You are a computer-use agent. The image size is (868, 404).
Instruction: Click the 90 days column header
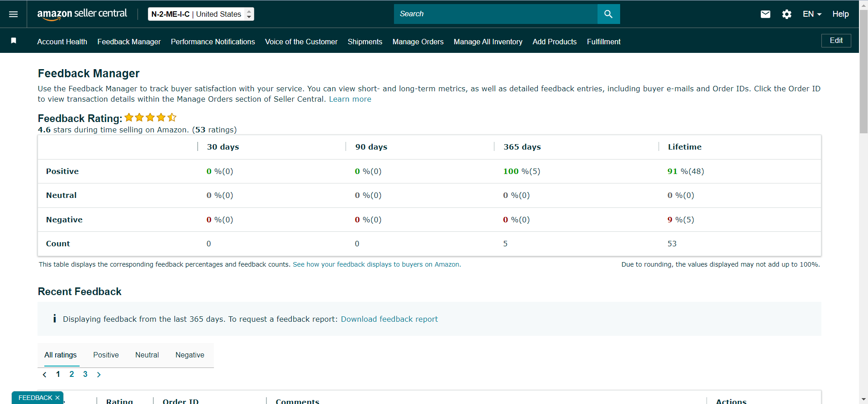tap(371, 147)
